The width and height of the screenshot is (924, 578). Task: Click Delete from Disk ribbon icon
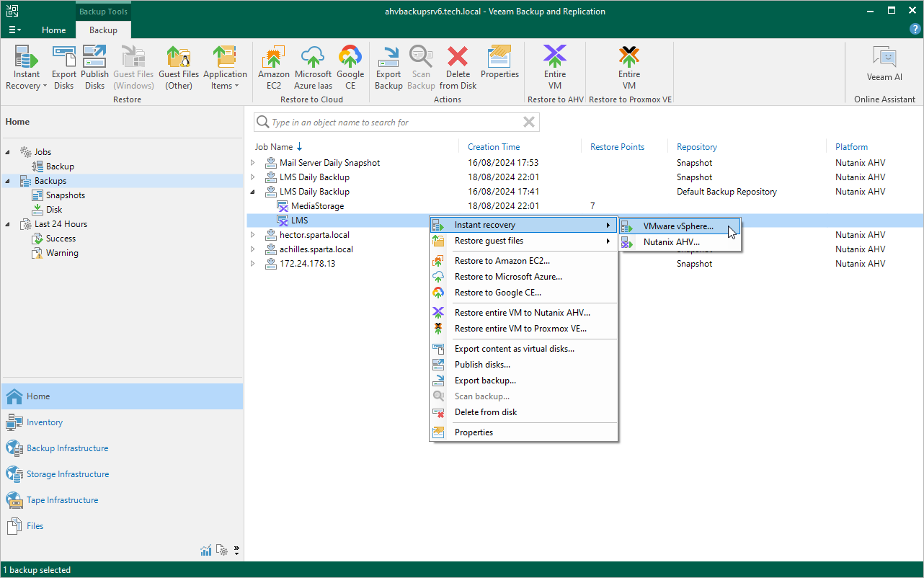click(458, 68)
